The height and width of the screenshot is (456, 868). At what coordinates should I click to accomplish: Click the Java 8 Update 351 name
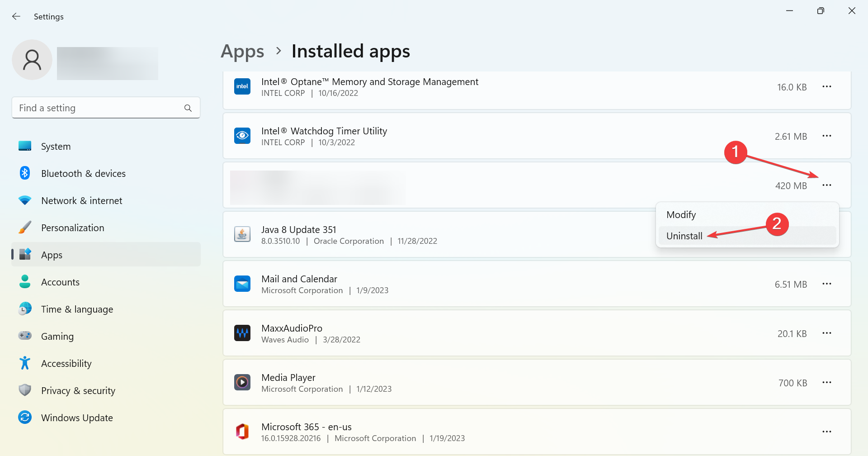(299, 230)
